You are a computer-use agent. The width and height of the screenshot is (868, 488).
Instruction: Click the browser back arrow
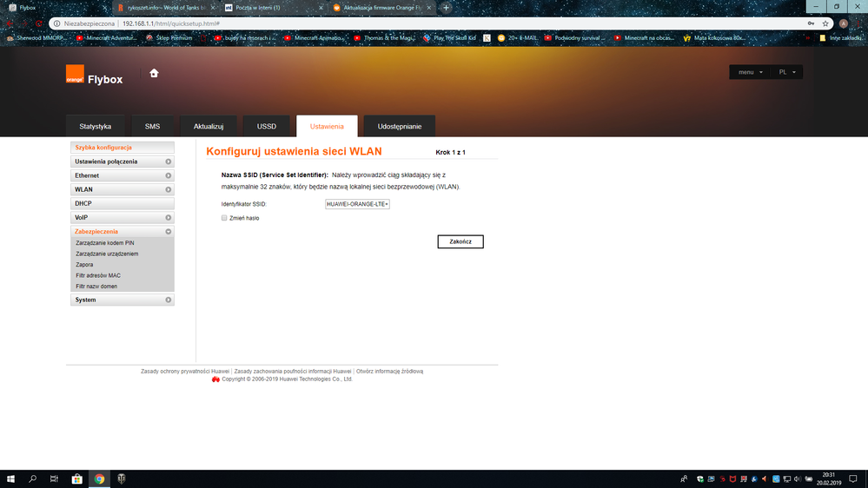click(x=10, y=23)
